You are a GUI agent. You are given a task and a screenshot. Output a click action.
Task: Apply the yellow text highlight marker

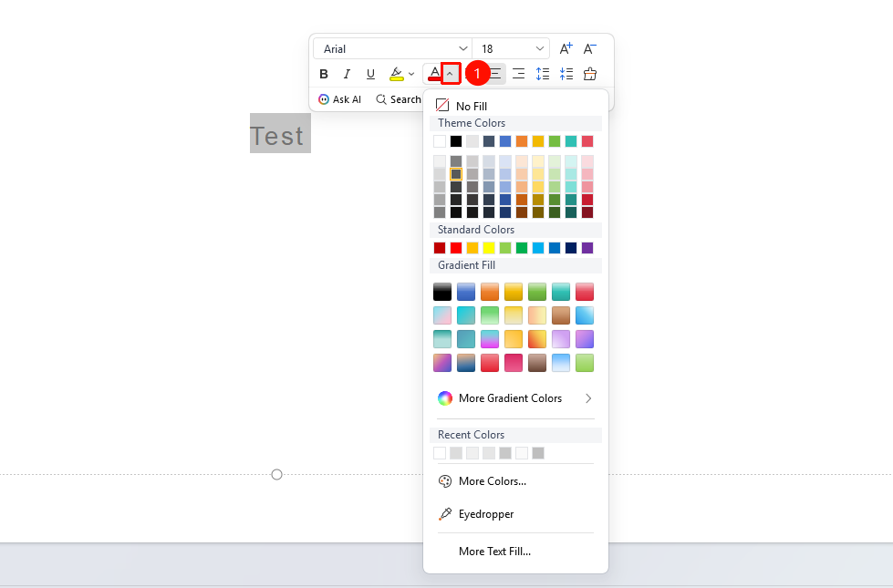pos(397,74)
